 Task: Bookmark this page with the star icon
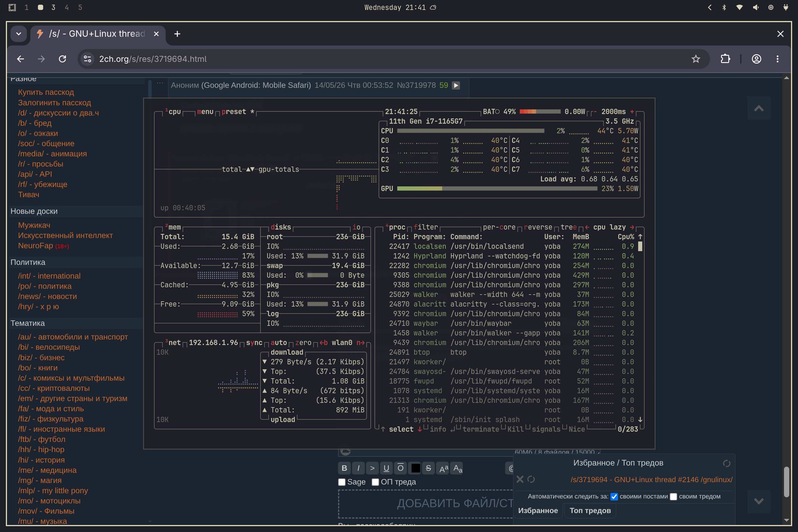click(696, 59)
